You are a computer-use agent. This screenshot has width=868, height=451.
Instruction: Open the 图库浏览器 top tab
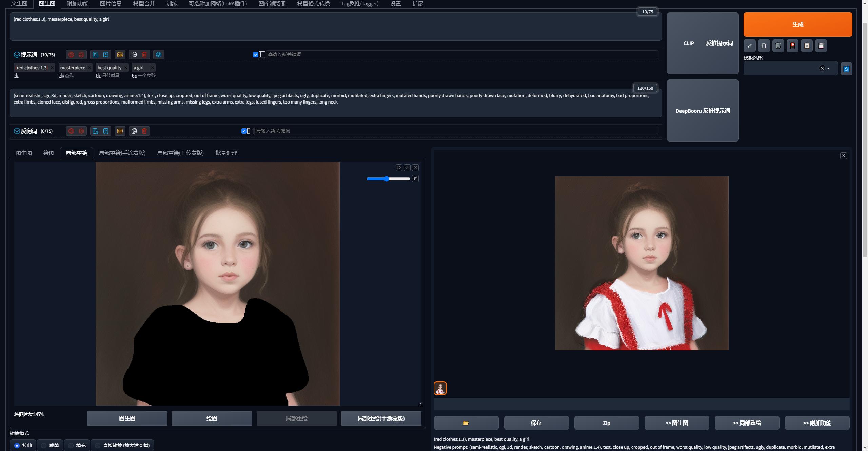pos(272,4)
